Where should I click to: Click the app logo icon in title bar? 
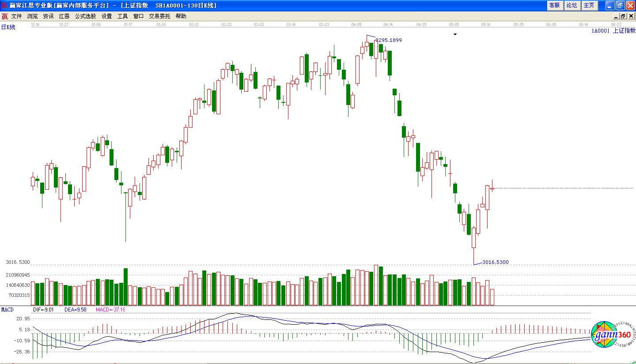tap(5, 5)
